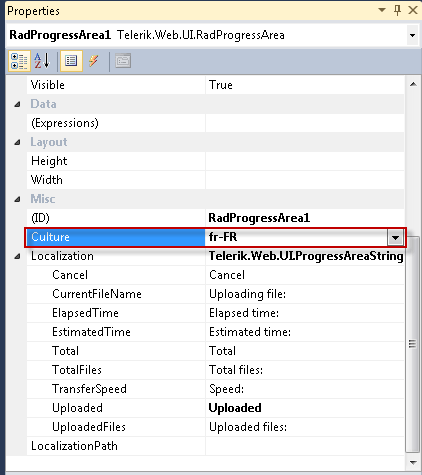Image resolution: width=422 pixels, height=475 pixels.
Task: Select the ElapsedTime property
Action: pos(85,313)
